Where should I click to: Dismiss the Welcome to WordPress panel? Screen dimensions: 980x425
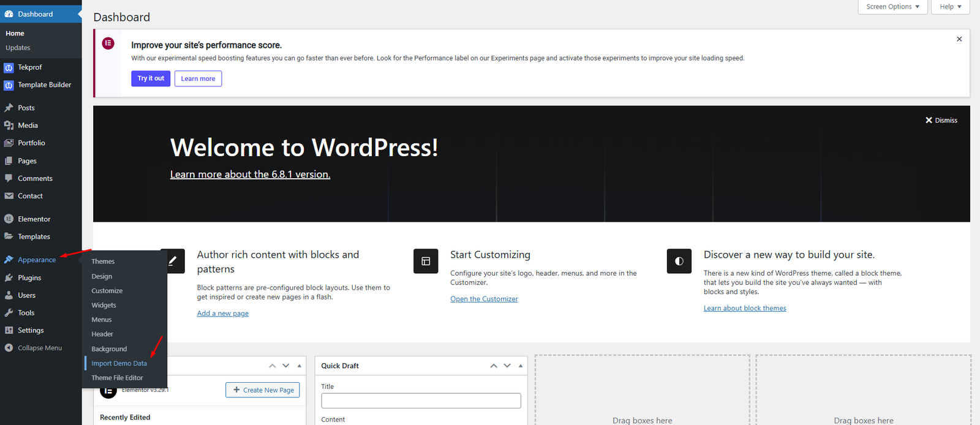(x=941, y=121)
